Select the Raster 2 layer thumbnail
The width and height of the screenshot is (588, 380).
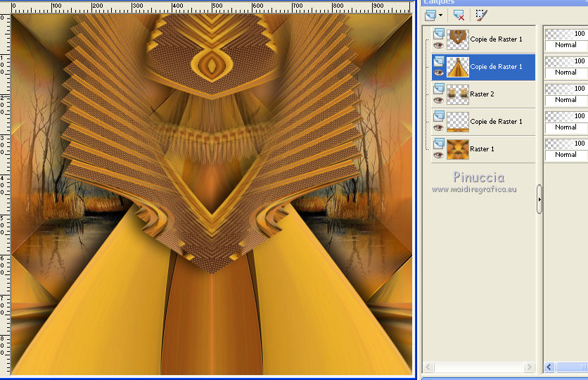pyautogui.click(x=457, y=94)
